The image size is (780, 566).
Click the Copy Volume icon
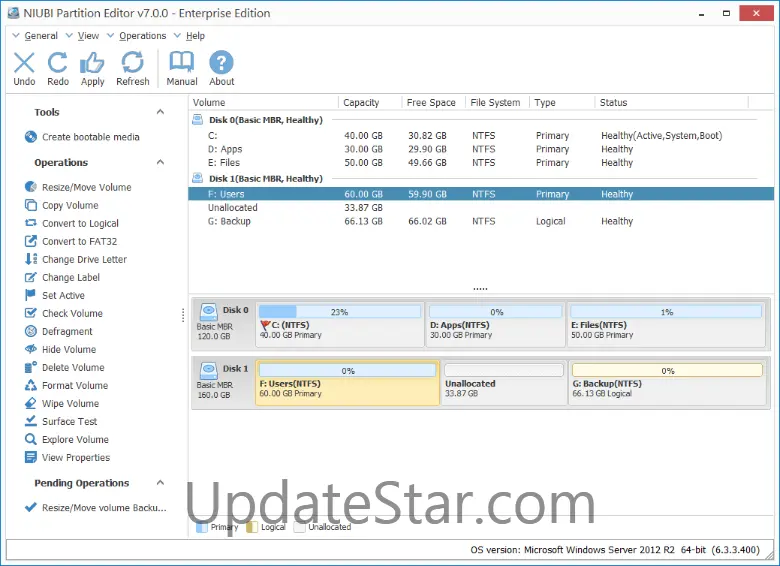(x=31, y=205)
